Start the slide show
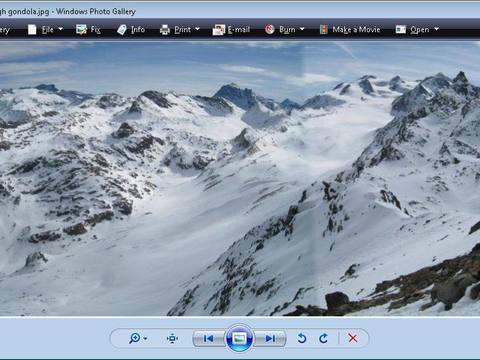Image resolution: width=480 pixels, height=360 pixels. [239, 339]
